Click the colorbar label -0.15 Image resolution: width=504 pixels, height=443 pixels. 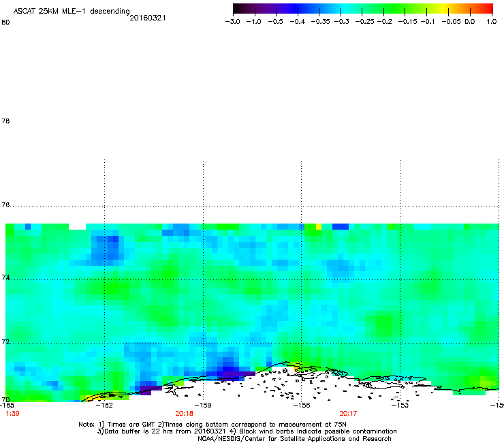coord(407,22)
